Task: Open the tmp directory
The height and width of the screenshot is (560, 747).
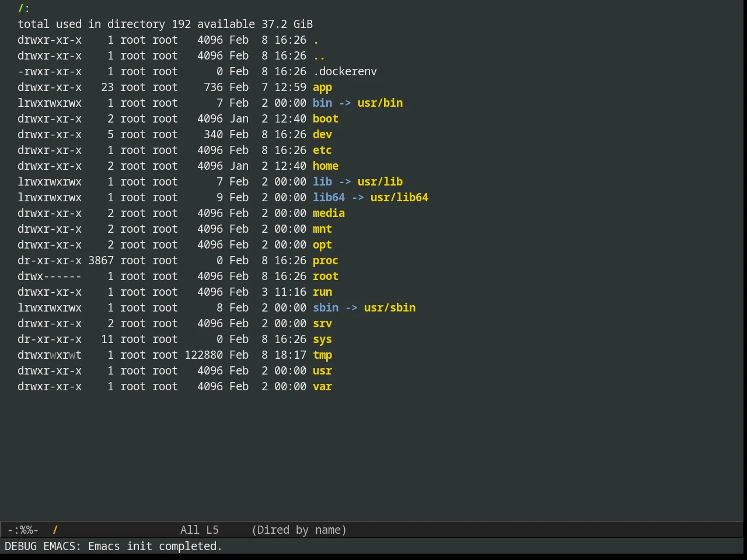Action: tap(322, 355)
